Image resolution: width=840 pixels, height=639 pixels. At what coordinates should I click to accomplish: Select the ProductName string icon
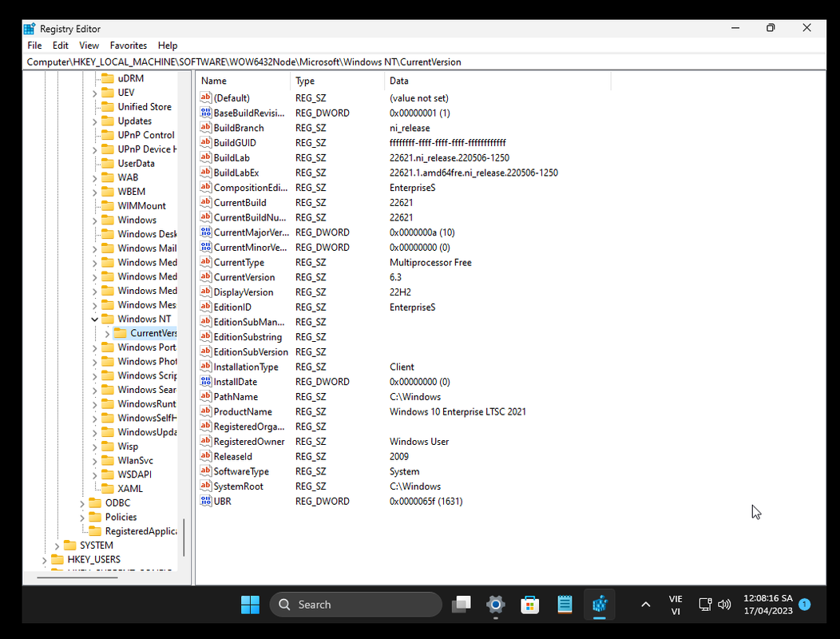pyautogui.click(x=206, y=411)
